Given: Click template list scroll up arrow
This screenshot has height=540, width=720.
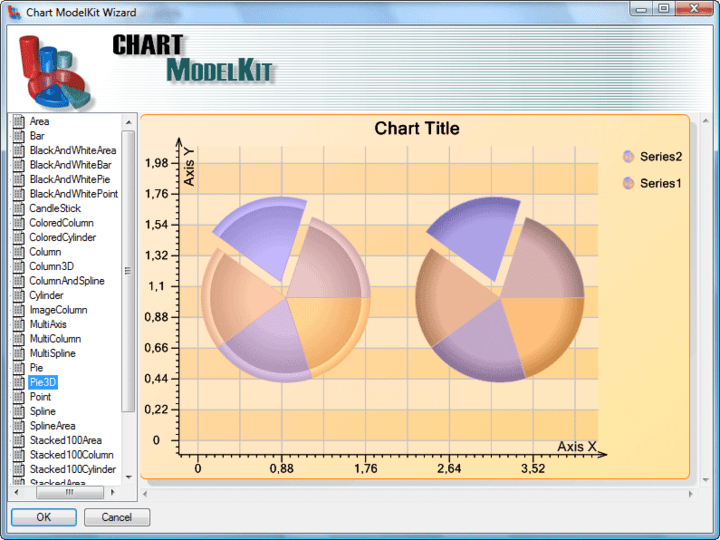Looking at the screenshot, I should pyautogui.click(x=129, y=122).
